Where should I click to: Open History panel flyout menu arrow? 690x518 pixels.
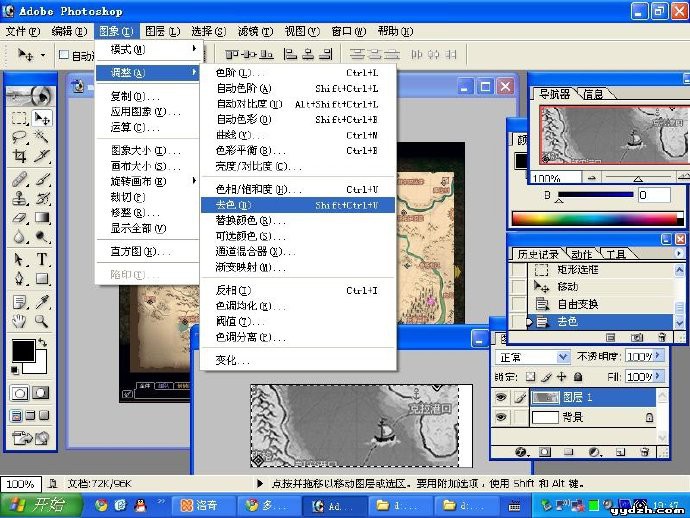678,253
